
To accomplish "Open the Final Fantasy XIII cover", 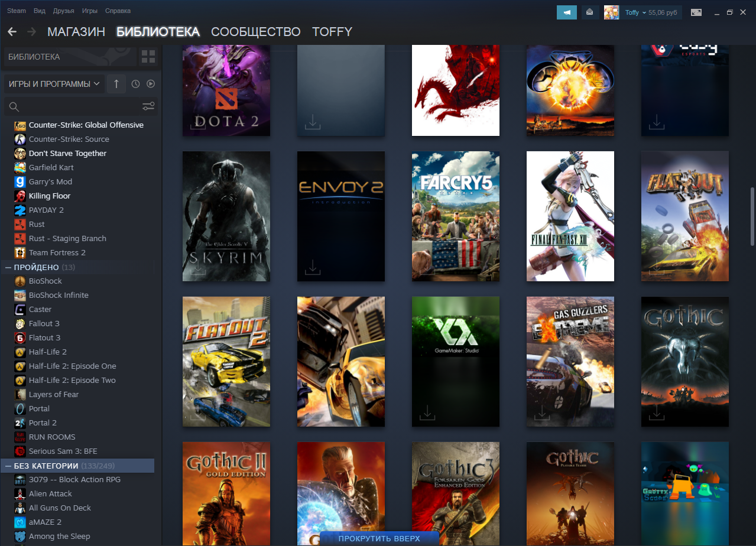I will 570,216.
